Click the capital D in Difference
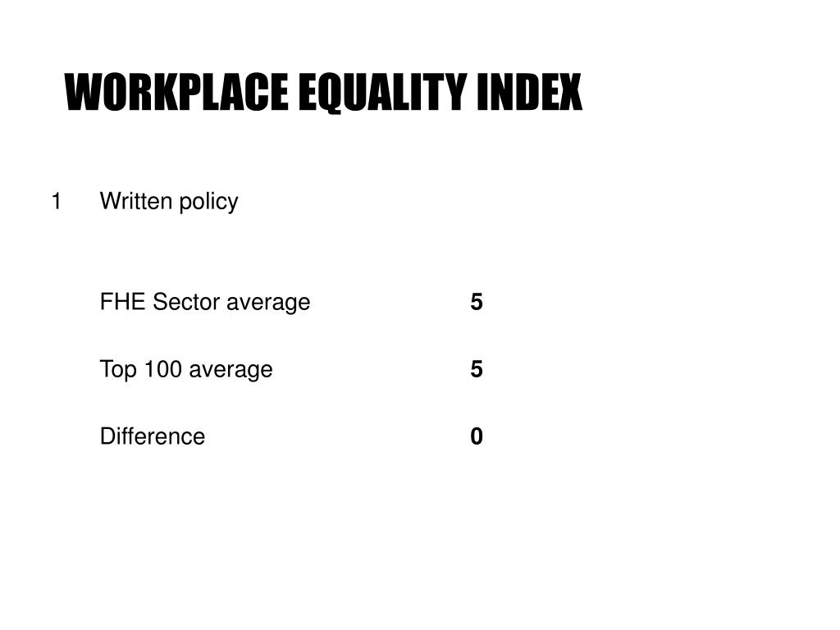 coord(108,436)
